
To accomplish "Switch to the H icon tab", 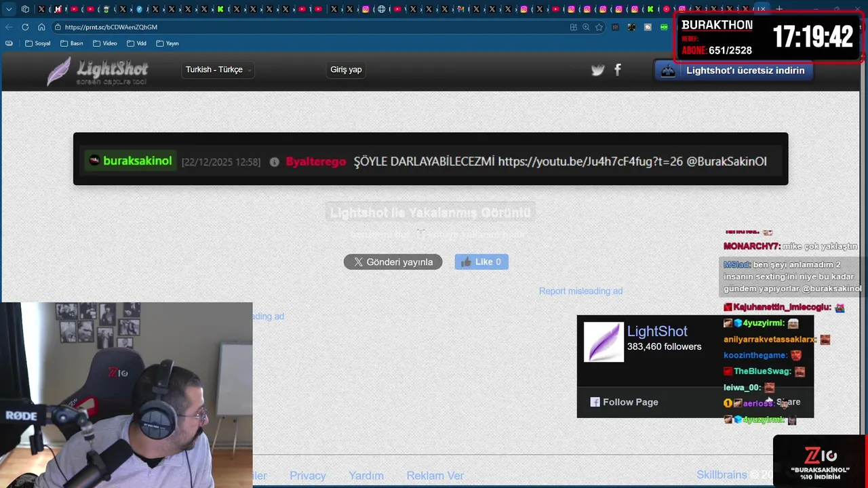I will pos(58,9).
